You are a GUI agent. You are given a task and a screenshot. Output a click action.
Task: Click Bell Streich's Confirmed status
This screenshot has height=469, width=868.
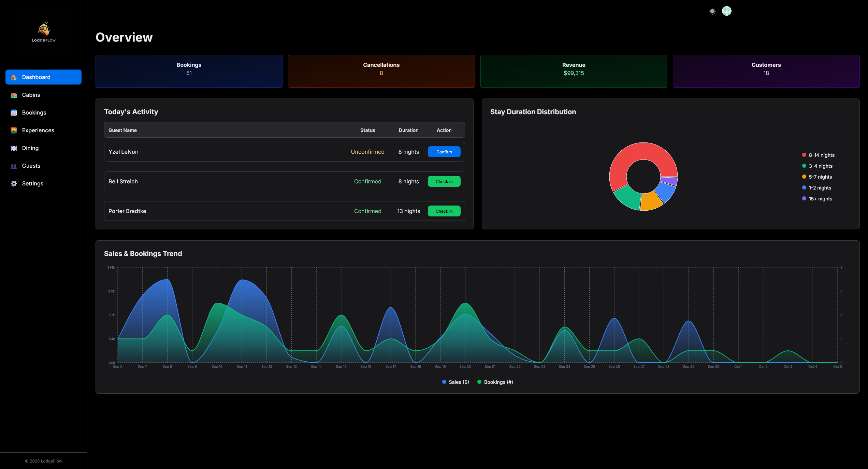[x=367, y=181]
